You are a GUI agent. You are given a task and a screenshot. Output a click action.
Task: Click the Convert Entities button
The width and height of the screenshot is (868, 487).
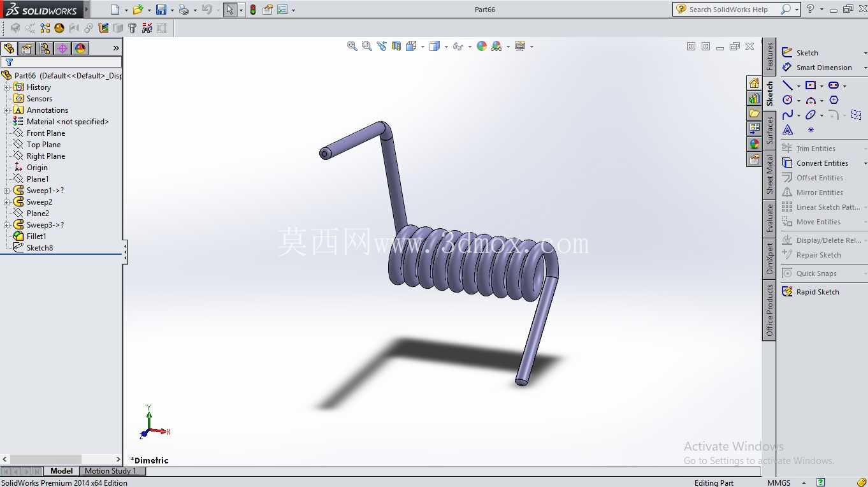pyautogui.click(x=815, y=163)
